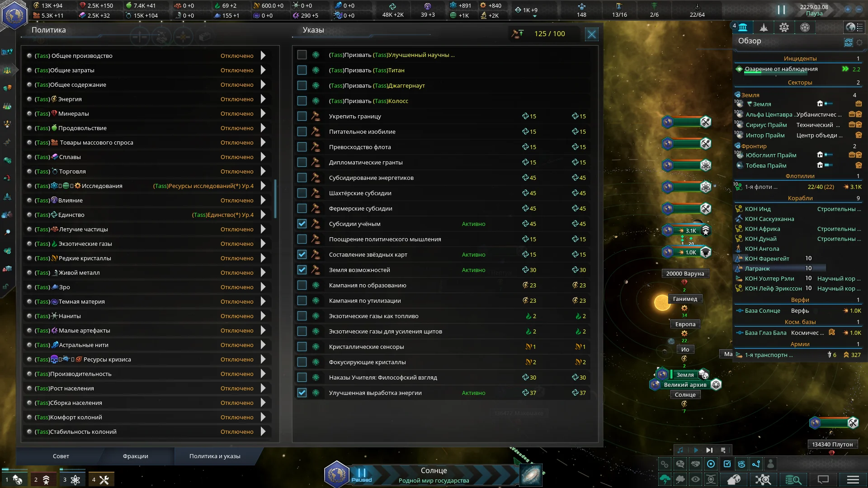Click the policy list scrollbar
The height and width of the screenshot is (488, 868).
point(275,199)
